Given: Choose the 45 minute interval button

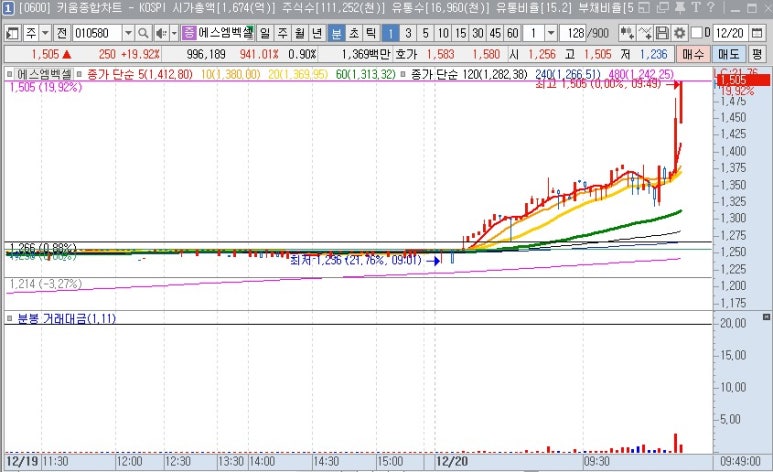Looking at the screenshot, I should [495, 34].
